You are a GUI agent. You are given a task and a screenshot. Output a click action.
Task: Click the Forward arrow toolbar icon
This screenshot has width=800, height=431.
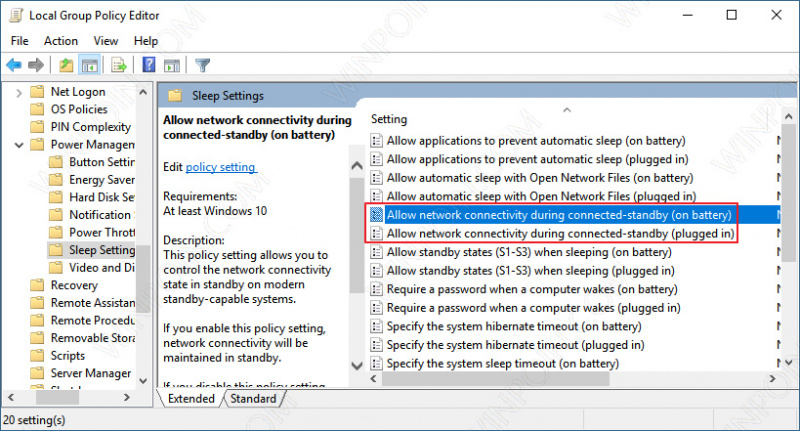36,65
